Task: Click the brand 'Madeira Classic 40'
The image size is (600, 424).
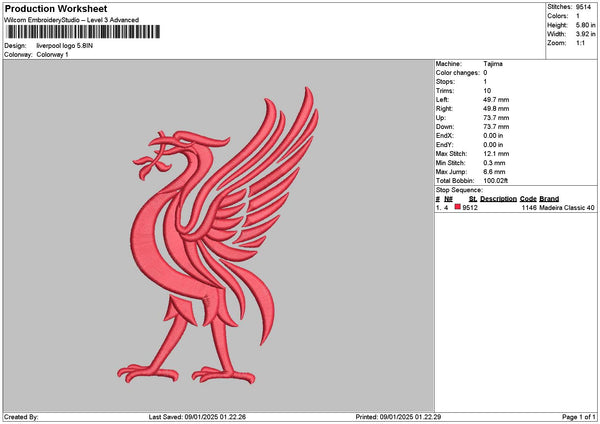Action: (567, 208)
